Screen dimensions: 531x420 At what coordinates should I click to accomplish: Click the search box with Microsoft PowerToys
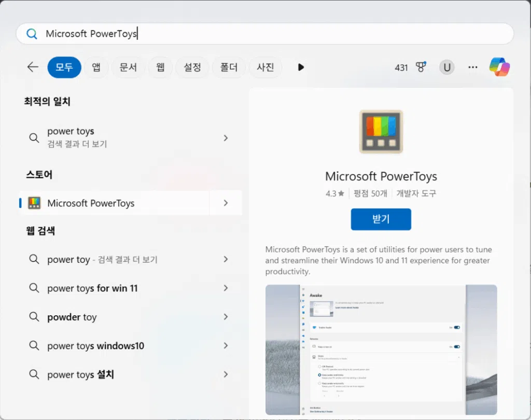264,34
